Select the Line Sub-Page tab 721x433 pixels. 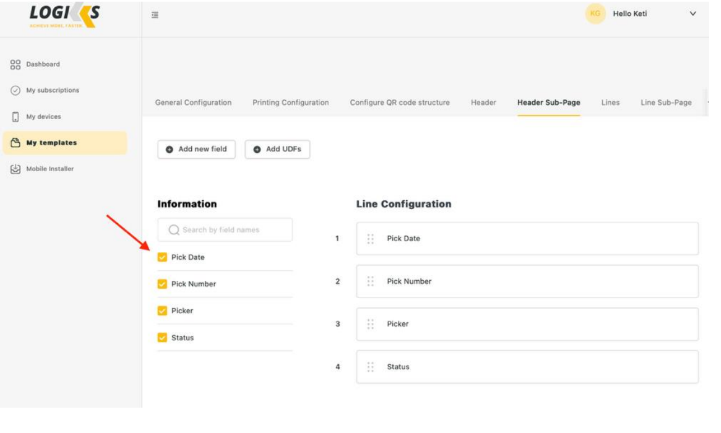(x=666, y=102)
